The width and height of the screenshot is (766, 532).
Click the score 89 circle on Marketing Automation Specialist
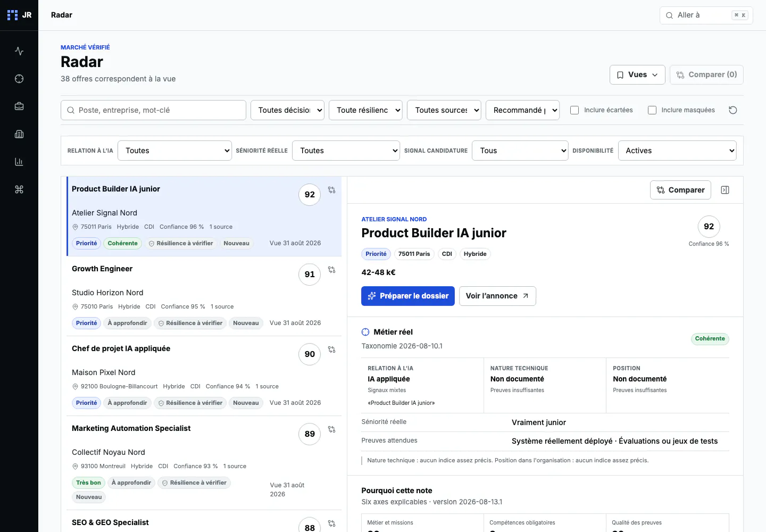tap(310, 434)
